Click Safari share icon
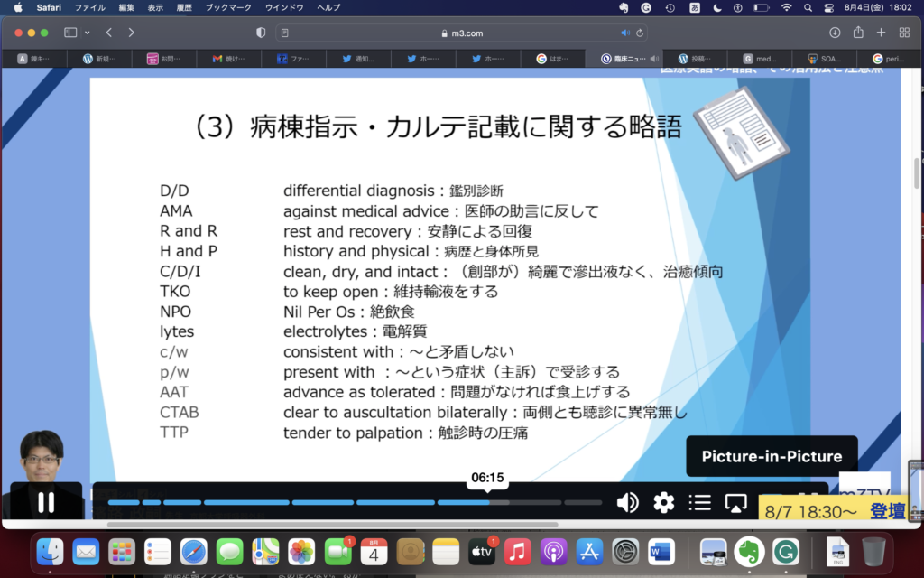The height and width of the screenshot is (578, 924). (858, 33)
